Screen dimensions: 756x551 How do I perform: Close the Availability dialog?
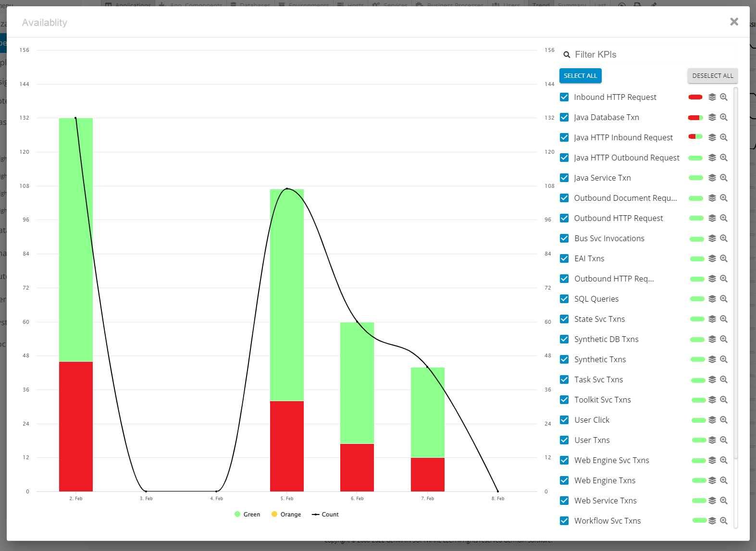point(734,22)
